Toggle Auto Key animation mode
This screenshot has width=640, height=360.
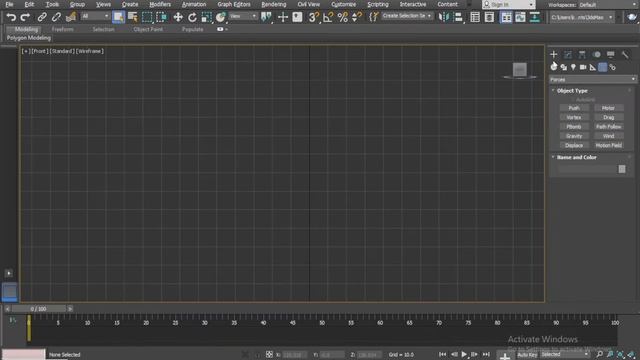[x=527, y=355]
